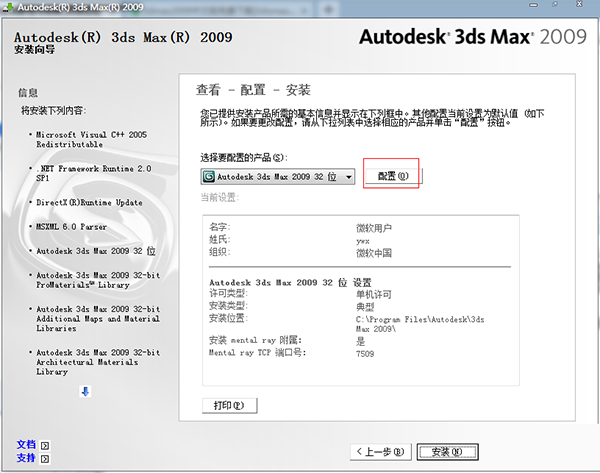Click the 信息 sidebar heading
Viewport: 600px width, 473px height.
pyautogui.click(x=28, y=93)
